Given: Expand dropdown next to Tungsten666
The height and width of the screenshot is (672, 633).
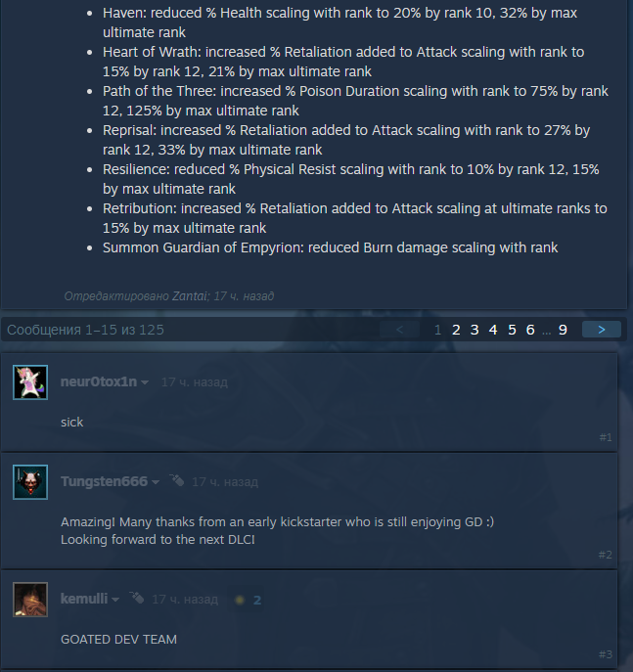Looking at the screenshot, I should pos(156,482).
